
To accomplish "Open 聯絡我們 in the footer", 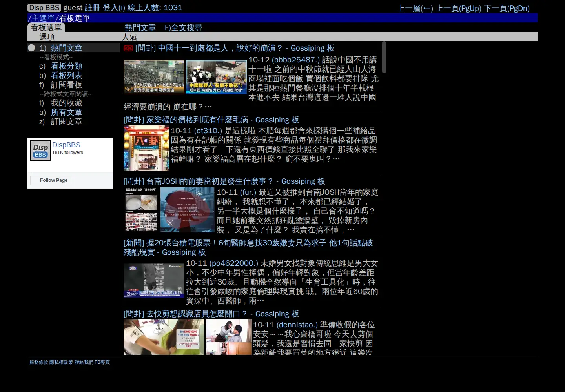I will [84, 362].
